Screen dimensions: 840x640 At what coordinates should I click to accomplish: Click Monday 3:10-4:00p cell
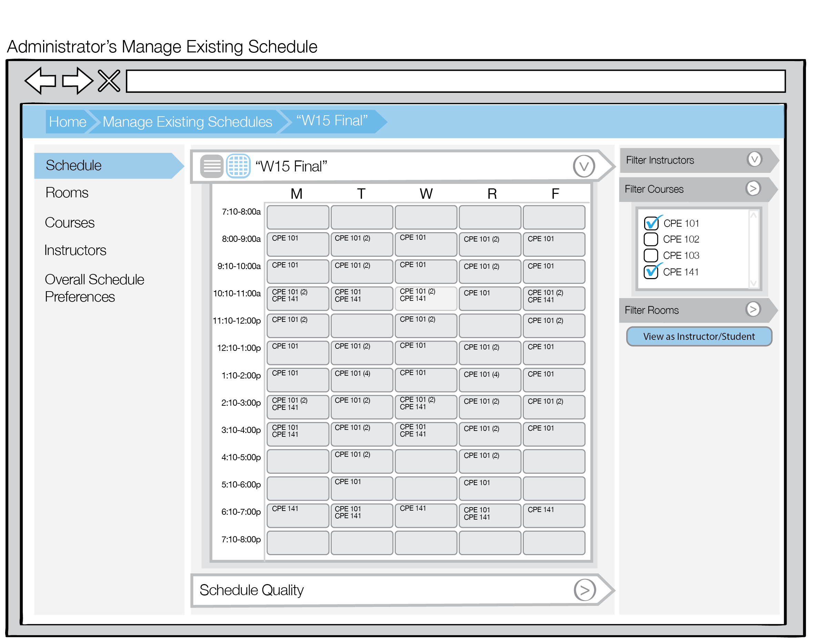298,434
